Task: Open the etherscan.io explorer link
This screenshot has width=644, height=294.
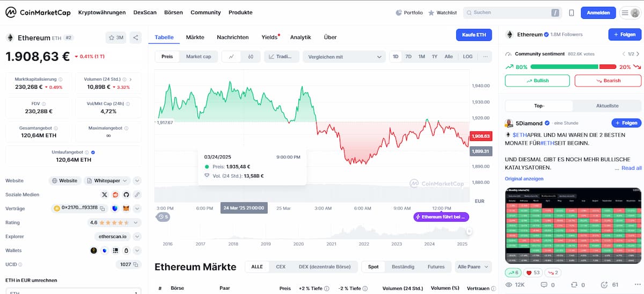Action: click(112, 236)
